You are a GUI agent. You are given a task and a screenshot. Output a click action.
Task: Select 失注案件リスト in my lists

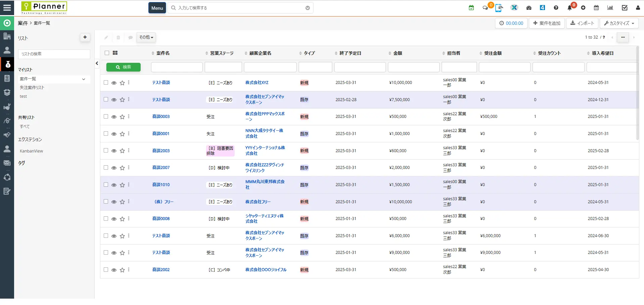point(32,88)
